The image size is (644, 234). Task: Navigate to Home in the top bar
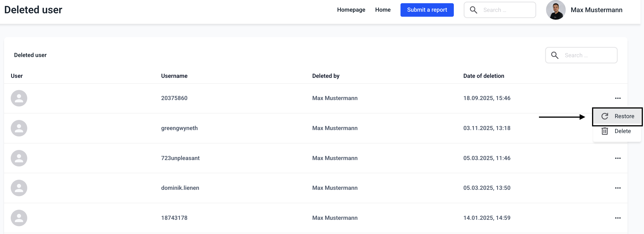point(382,10)
